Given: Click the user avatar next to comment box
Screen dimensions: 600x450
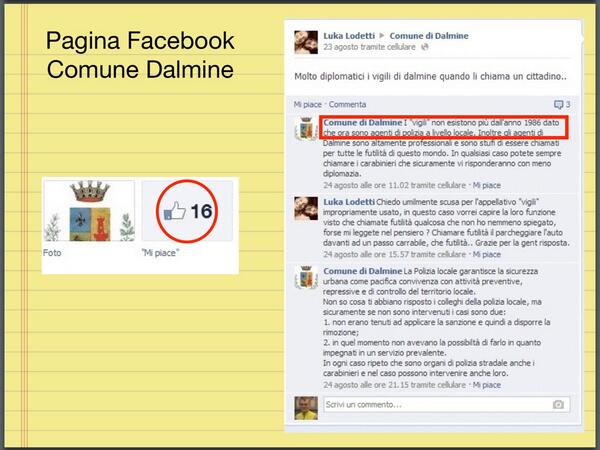Looking at the screenshot, I should tap(306, 408).
